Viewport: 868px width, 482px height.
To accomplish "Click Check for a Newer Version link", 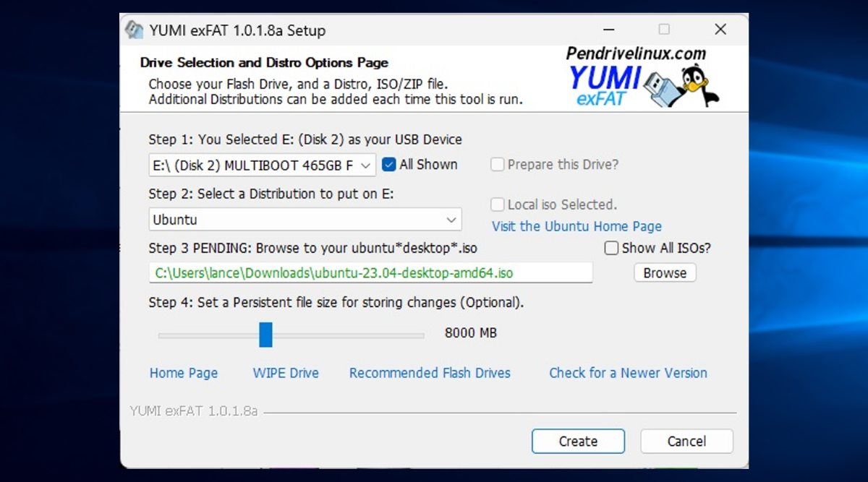I will click(628, 373).
